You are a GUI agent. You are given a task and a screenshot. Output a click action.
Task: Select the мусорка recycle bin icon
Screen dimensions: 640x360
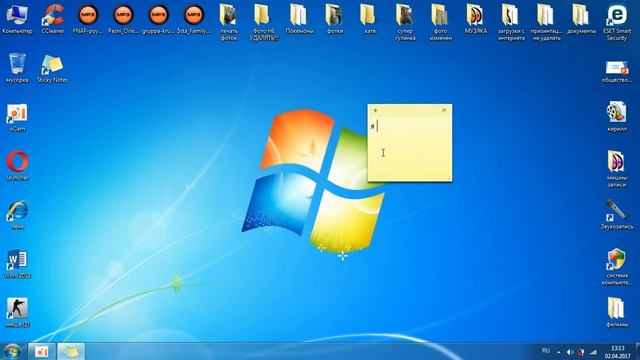[17, 68]
